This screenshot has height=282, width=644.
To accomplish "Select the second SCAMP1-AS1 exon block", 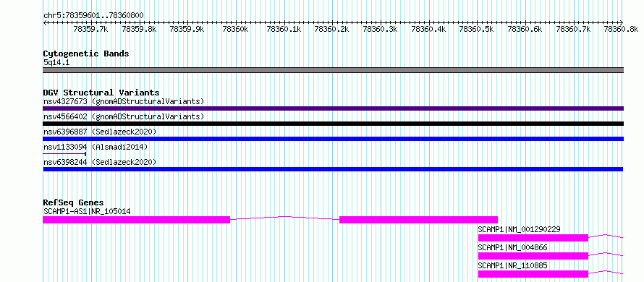I will (x=418, y=220).
